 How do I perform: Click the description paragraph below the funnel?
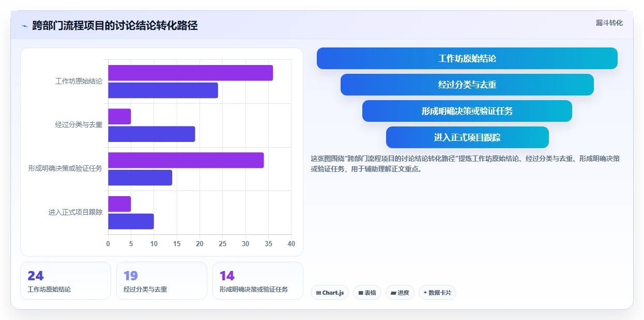click(x=465, y=164)
